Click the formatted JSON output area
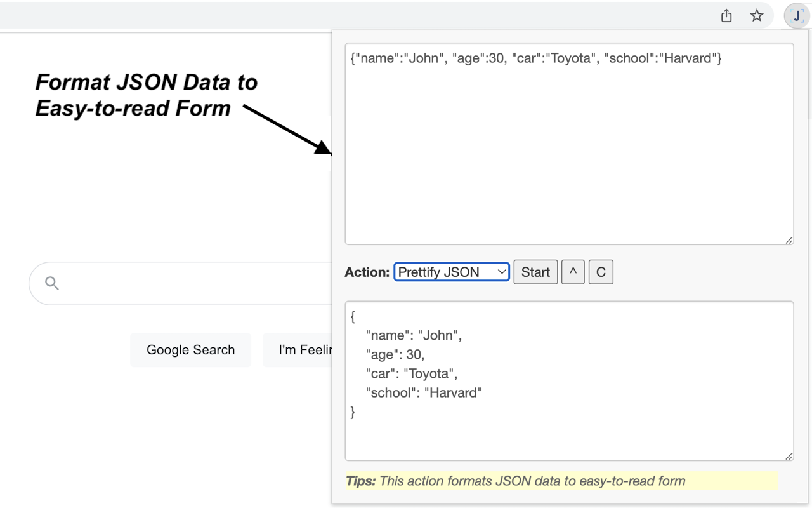The height and width of the screenshot is (508, 812). (569, 381)
